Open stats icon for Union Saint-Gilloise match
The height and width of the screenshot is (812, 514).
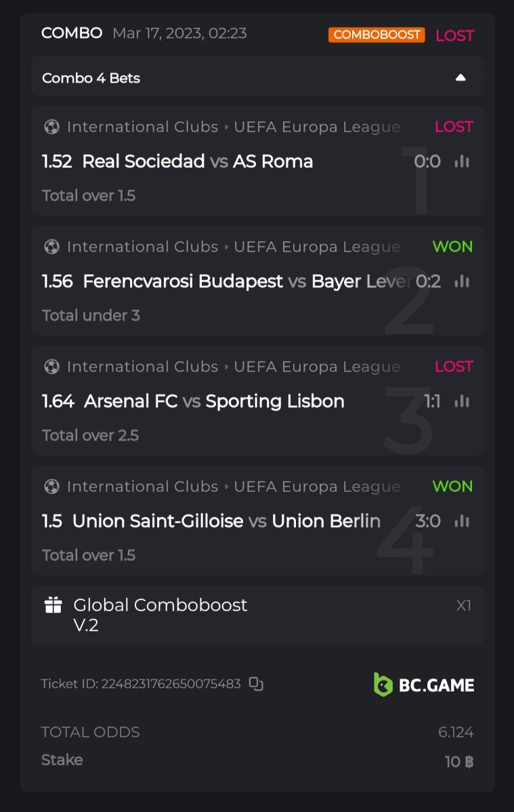click(x=463, y=521)
